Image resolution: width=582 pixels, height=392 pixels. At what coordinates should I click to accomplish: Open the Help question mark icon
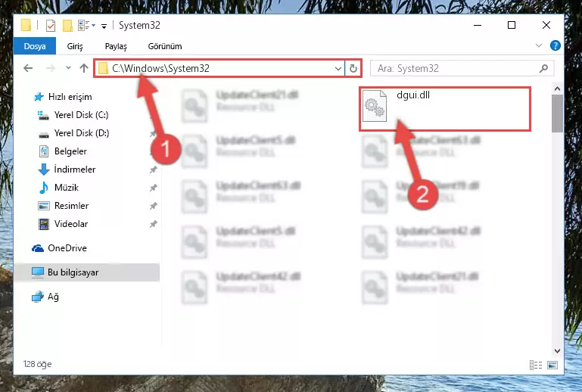(556, 45)
